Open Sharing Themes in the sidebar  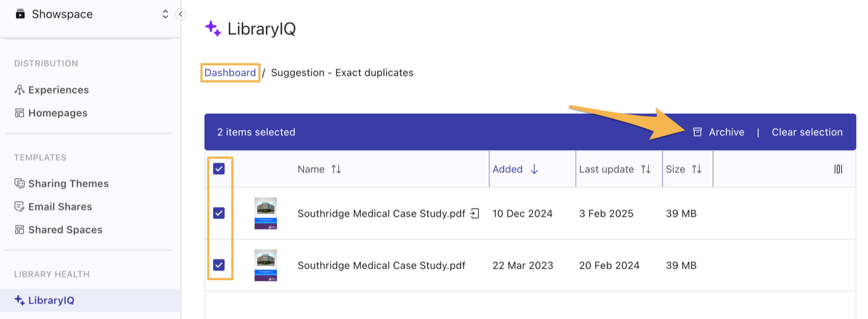tap(68, 184)
